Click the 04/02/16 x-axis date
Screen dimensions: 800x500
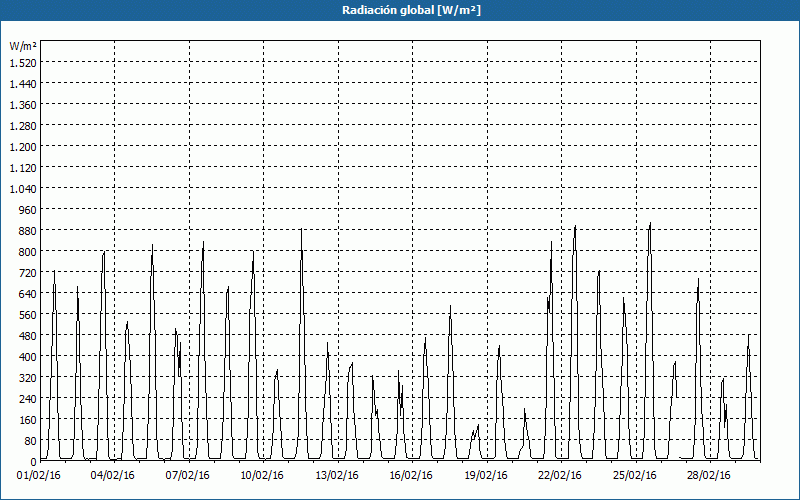tap(113, 475)
